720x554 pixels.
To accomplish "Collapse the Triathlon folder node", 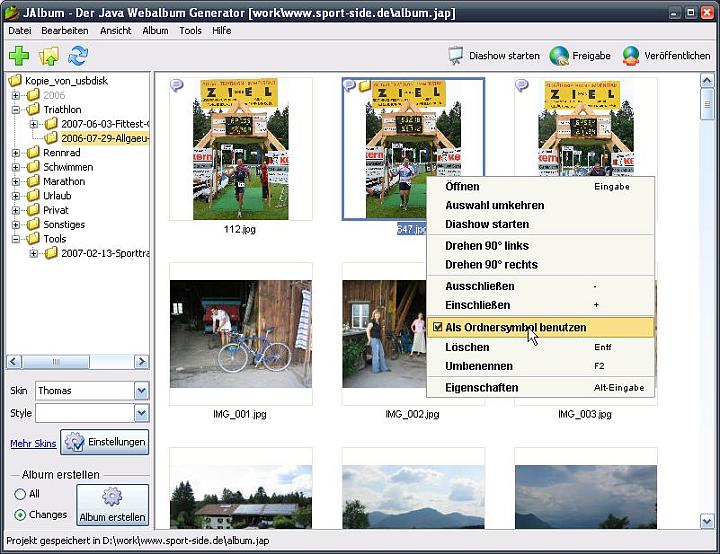I will tap(16, 110).
